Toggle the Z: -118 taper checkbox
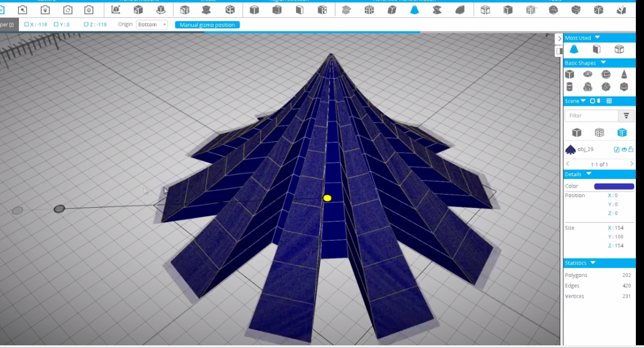 point(86,24)
